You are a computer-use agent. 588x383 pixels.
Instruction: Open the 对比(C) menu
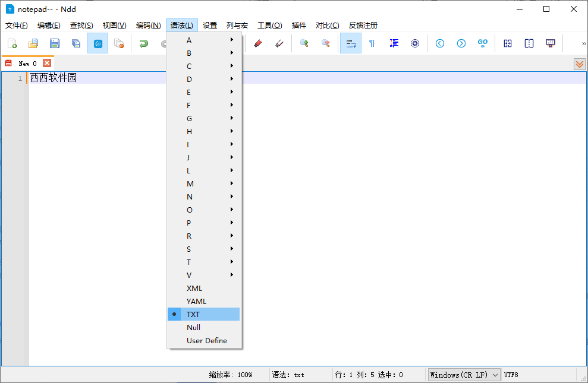click(327, 26)
